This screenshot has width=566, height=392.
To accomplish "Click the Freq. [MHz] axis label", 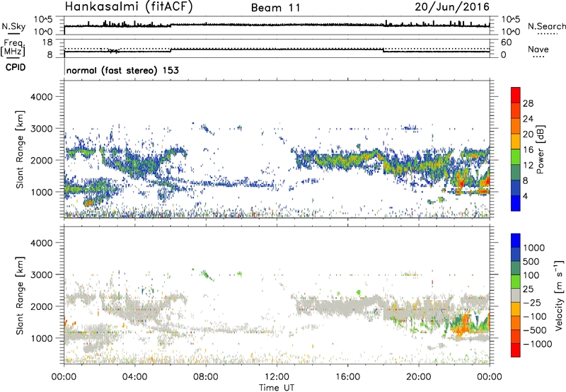I will coord(13,47).
